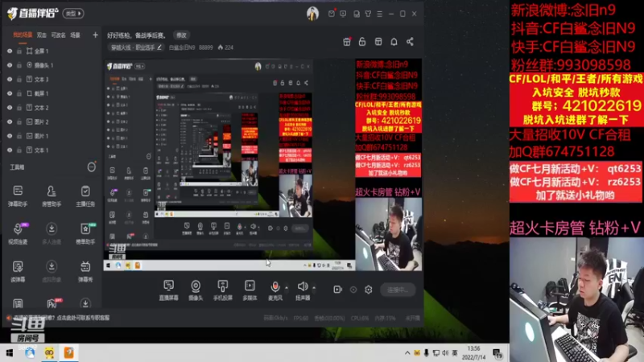The width and height of the screenshot is (644, 362).
Task: Toggle visibility of 截屏 1 source
Action: tap(10, 93)
